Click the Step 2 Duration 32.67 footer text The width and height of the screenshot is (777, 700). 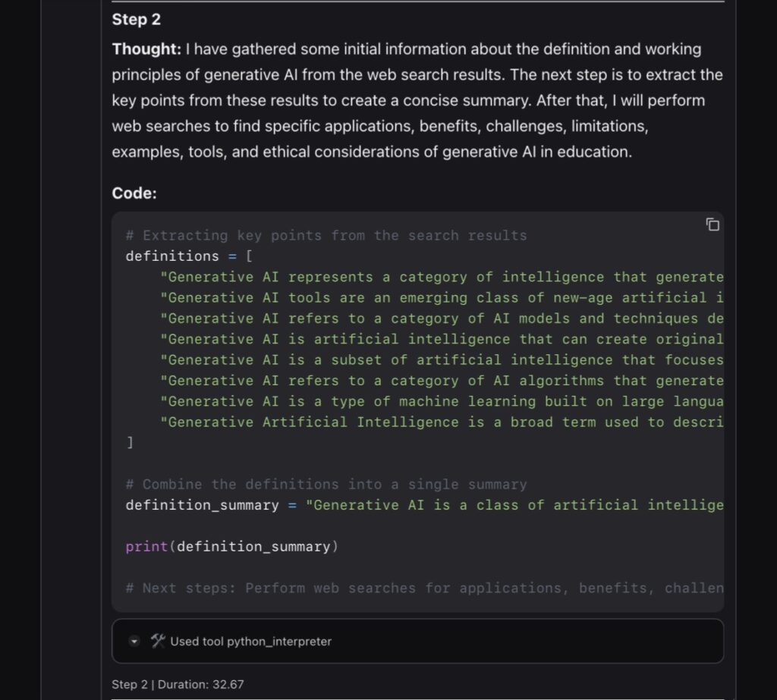[178, 684]
